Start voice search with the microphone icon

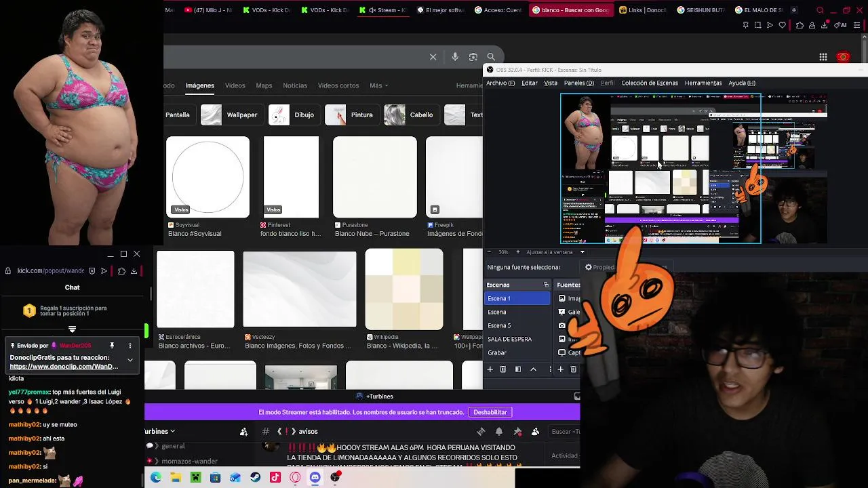click(455, 57)
